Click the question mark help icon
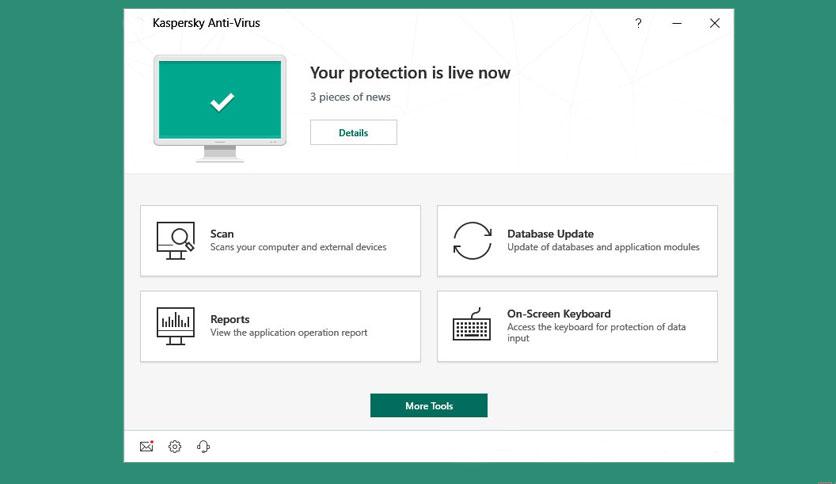836x484 pixels. pyautogui.click(x=638, y=23)
